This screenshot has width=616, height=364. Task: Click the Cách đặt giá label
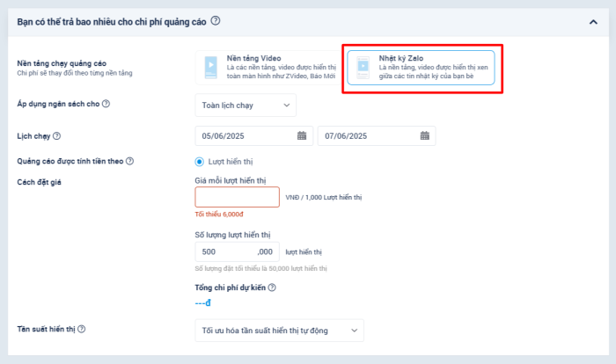click(39, 182)
